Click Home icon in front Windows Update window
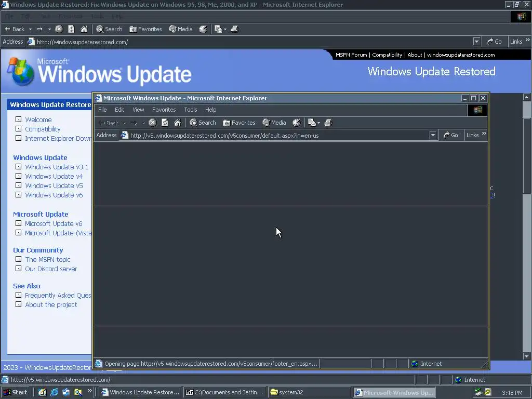This screenshot has width=532, height=399. [178, 123]
